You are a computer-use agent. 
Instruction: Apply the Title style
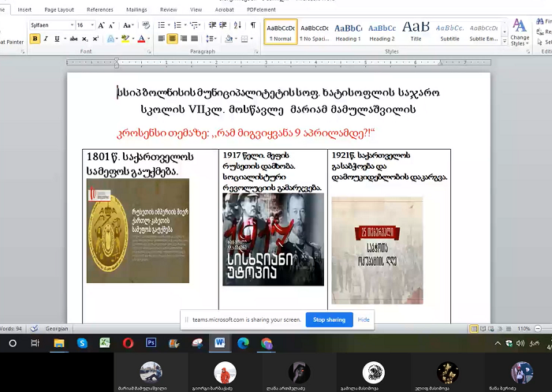(x=416, y=32)
